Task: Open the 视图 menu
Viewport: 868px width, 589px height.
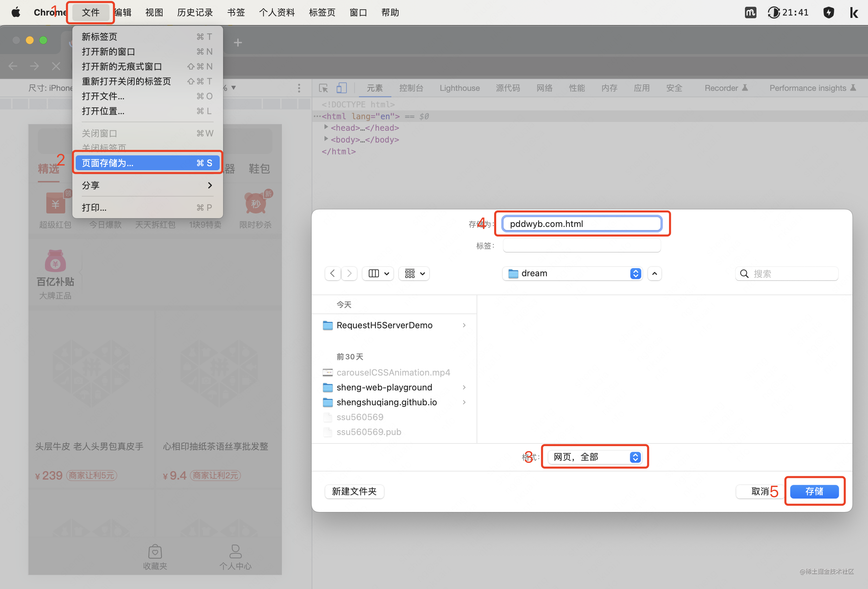Action: 154,12
